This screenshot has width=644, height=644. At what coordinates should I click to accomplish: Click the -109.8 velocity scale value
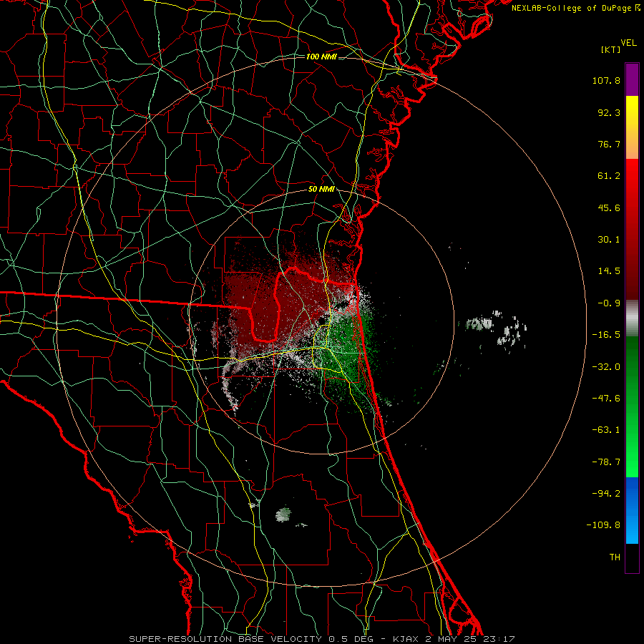603,525
